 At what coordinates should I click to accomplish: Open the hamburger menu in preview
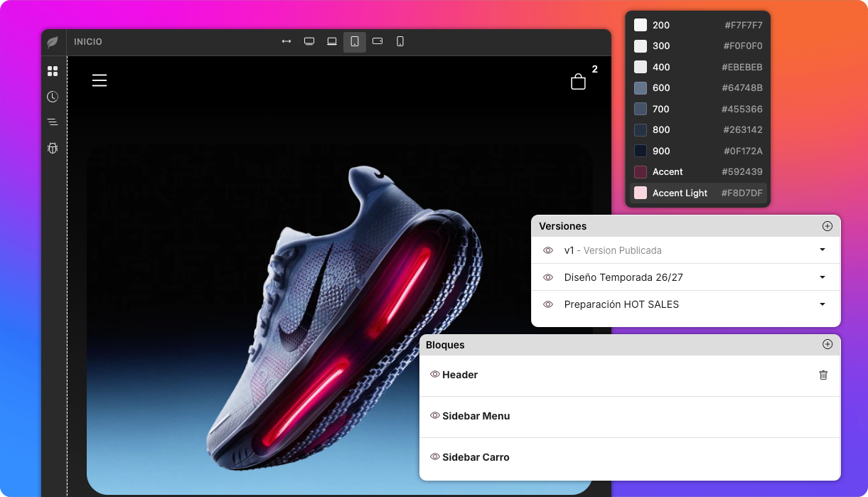100,80
